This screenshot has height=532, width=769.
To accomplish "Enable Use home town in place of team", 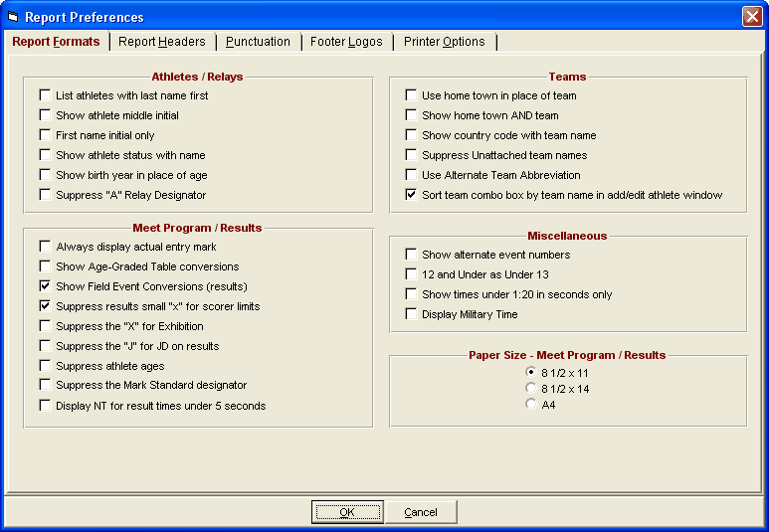I will [411, 95].
